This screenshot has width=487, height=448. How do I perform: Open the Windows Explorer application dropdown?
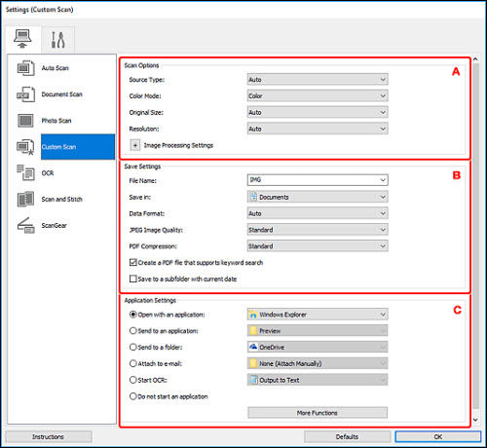tap(318, 315)
